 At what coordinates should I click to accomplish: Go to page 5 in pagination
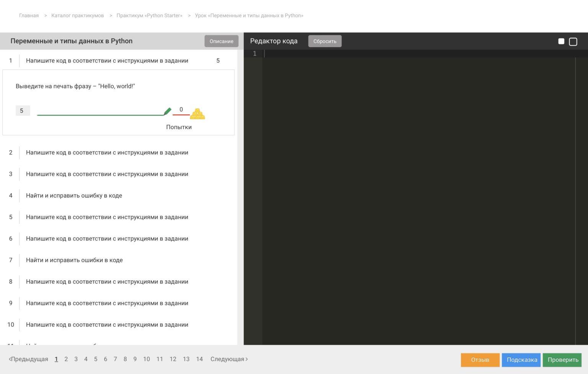[96, 359]
